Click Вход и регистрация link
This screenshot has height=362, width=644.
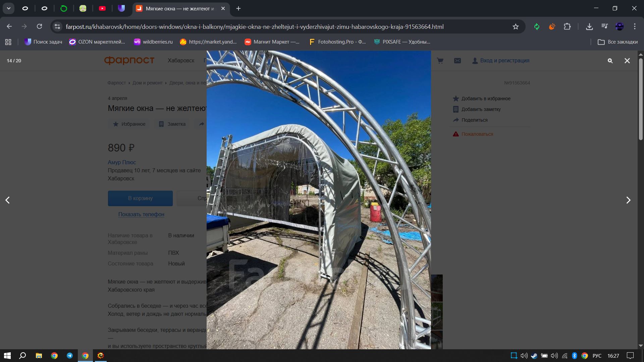click(x=504, y=61)
